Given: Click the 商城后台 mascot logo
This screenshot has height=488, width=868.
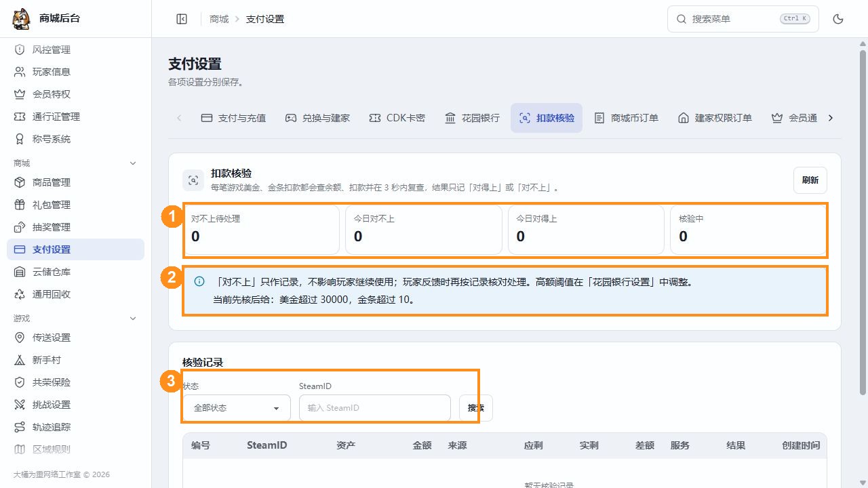Looking at the screenshot, I should [22, 19].
